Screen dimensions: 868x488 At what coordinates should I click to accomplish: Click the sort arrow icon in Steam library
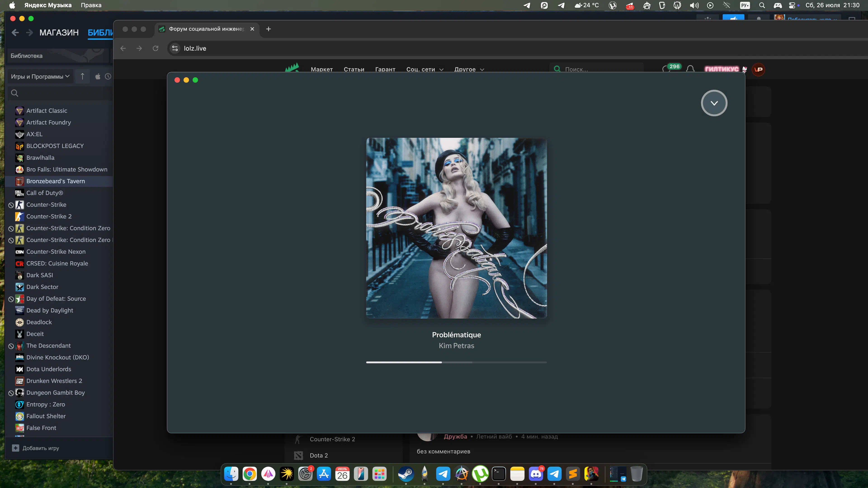pyautogui.click(x=82, y=76)
